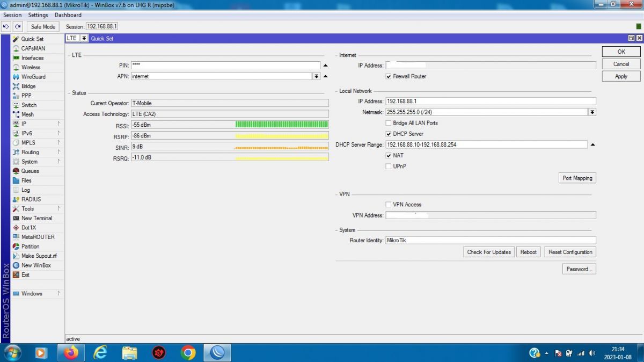Open the CAPsMAN menu icon
The width and height of the screenshot is (644, 362).
(x=17, y=48)
